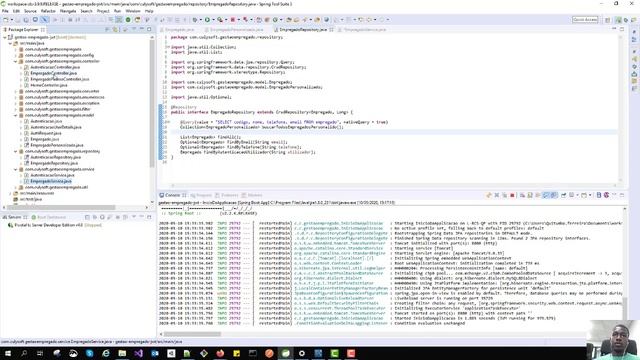Switch to the EmpregadoRepository.java editor tab
The height and width of the screenshot is (360, 640).
pos(303,29)
